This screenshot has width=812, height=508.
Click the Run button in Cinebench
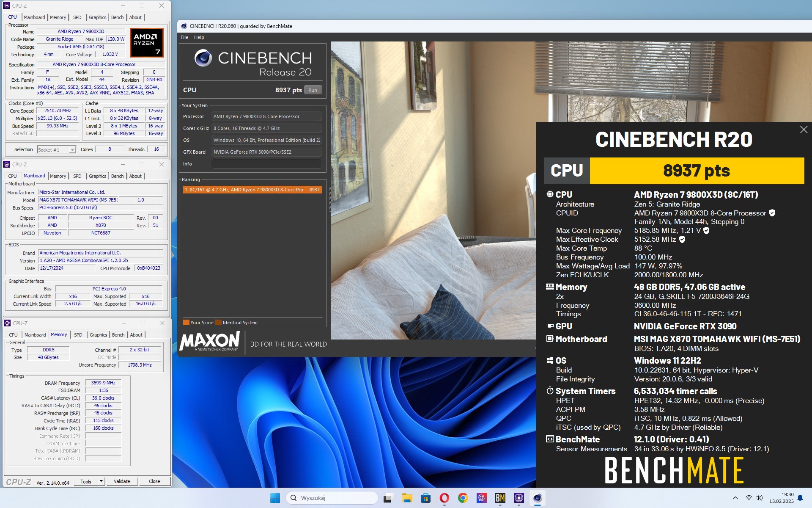(x=313, y=90)
